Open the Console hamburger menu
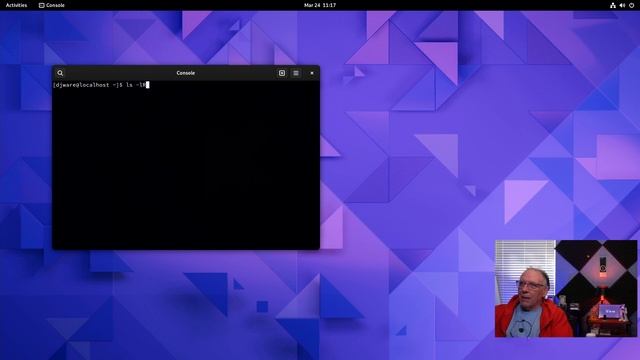This screenshot has width=640, height=360. [x=296, y=73]
